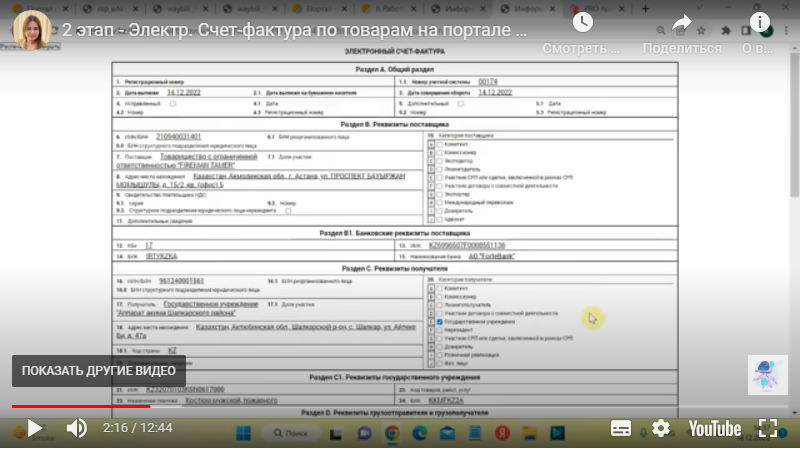Toggle subtitles in the player controls
800x449 pixels.
pyautogui.click(x=621, y=428)
